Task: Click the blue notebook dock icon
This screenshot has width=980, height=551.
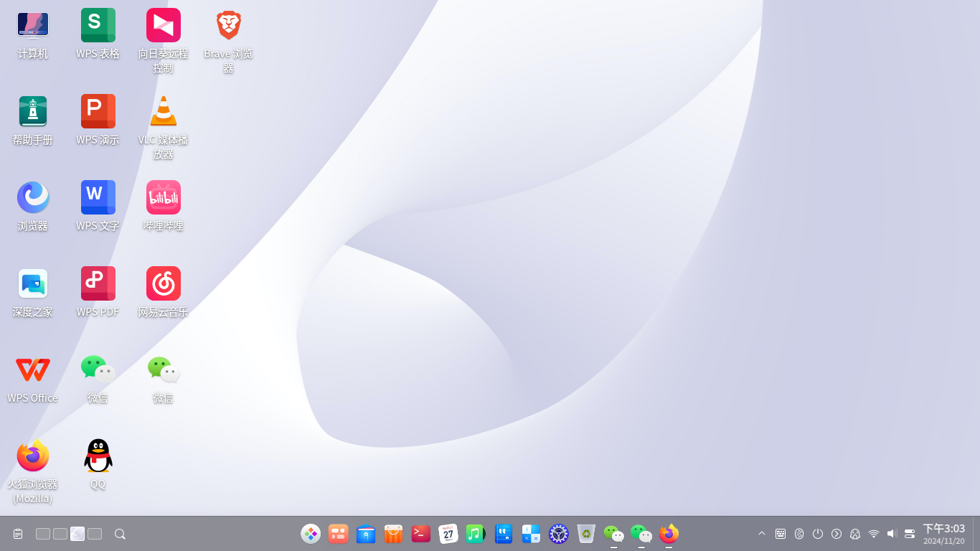Action: coord(504,534)
